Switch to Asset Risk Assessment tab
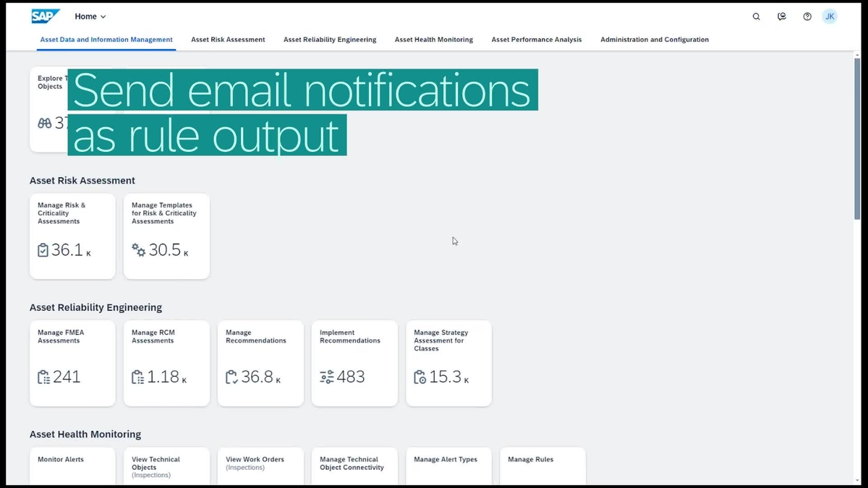Viewport: 868px width, 488px height. [228, 40]
